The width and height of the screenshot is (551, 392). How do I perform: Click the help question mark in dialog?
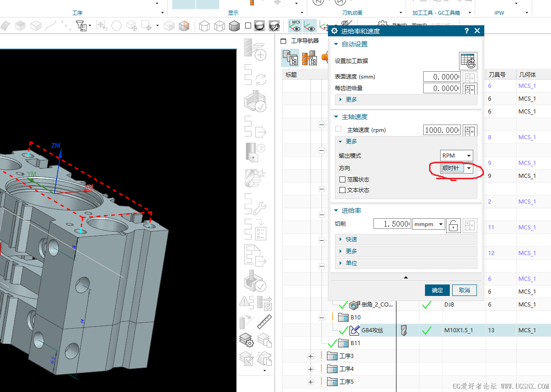[x=466, y=31]
